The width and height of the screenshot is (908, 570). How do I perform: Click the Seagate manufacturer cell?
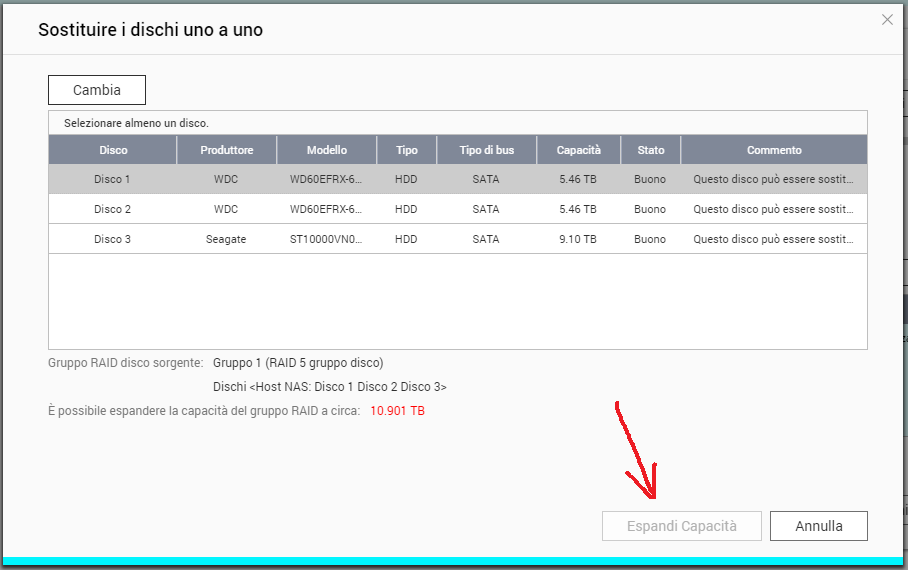(226, 240)
